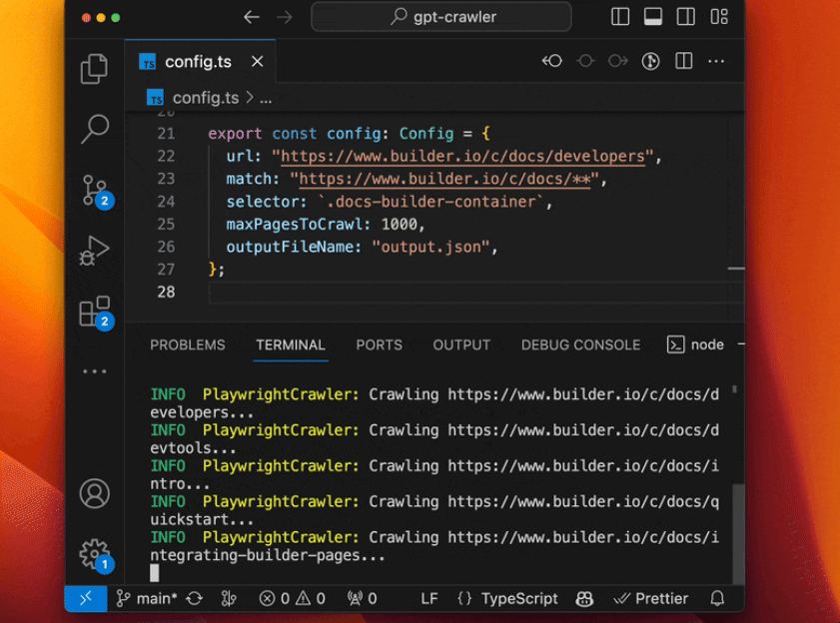This screenshot has height=623, width=840.
Task: Open notifications bell icon
Action: point(717,598)
